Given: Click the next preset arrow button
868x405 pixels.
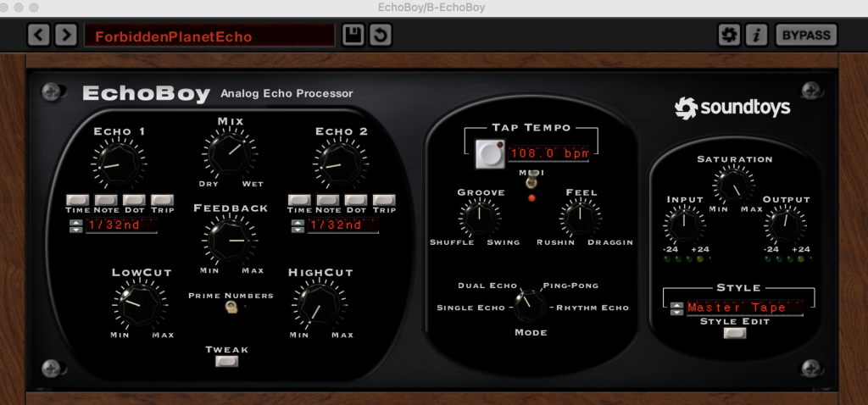Looking at the screenshot, I should (64, 35).
